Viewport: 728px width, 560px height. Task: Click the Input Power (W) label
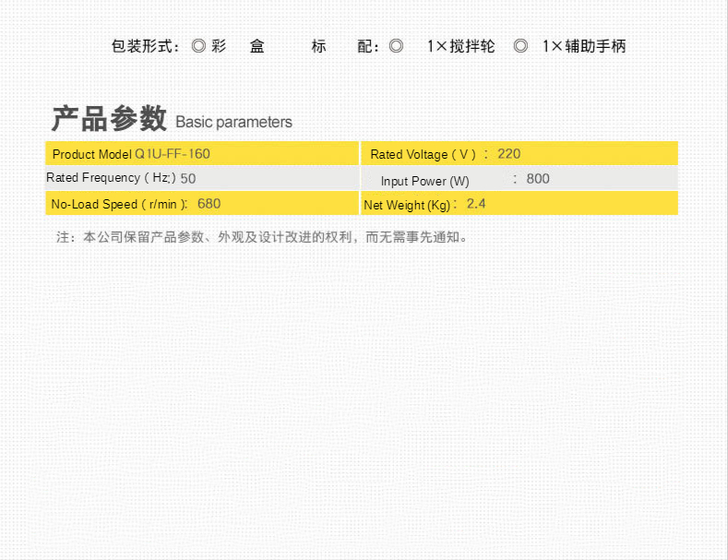[424, 181]
